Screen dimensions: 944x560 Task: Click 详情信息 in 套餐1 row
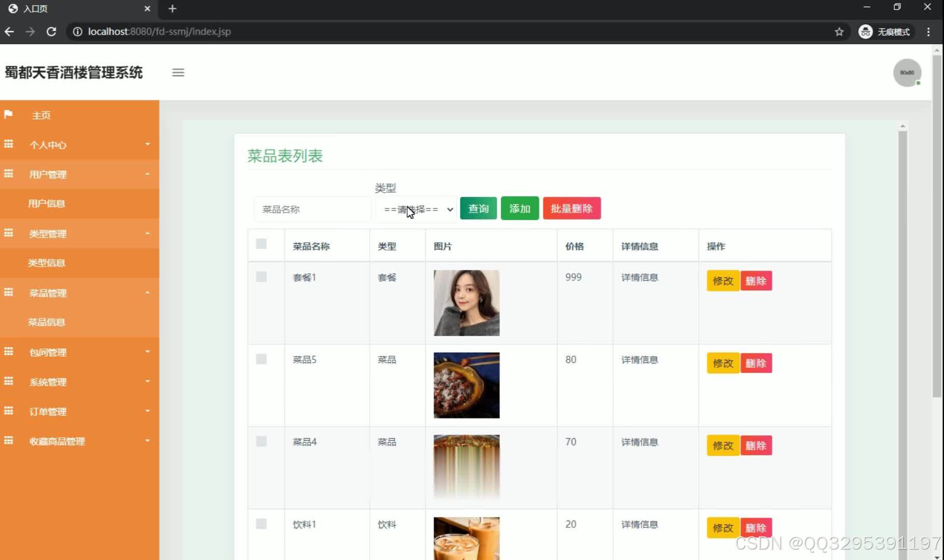640,277
